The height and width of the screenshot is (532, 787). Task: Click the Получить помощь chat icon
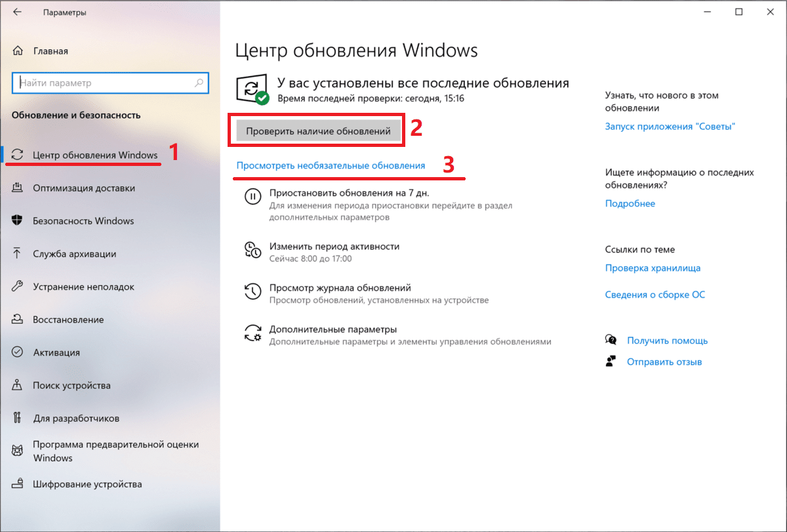click(611, 340)
